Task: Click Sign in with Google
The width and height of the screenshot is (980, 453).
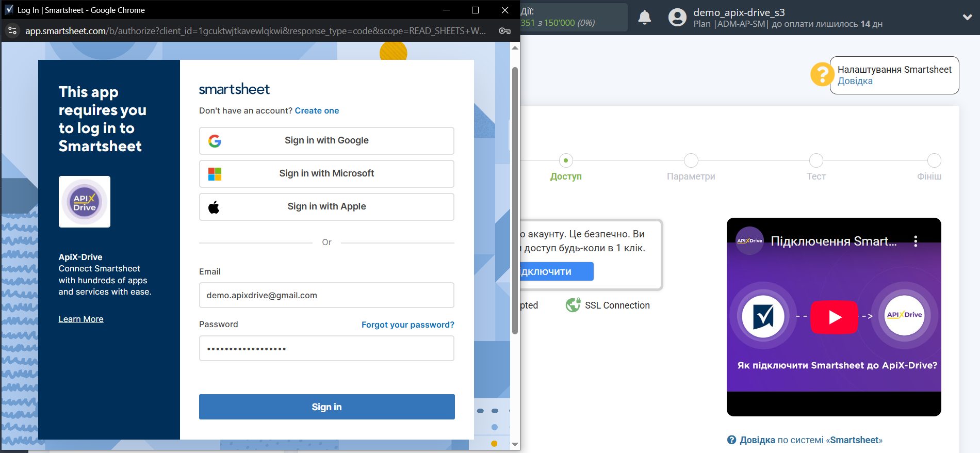Action: click(326, 141)
